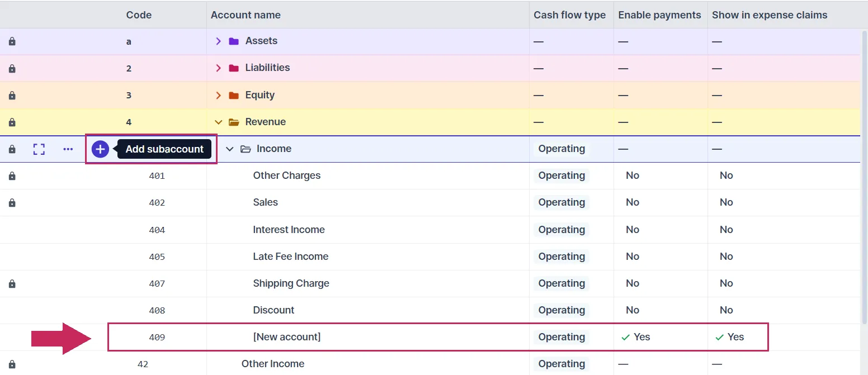
Task: Click the lock icon on the Sales row
Action: tap(12, 202)
